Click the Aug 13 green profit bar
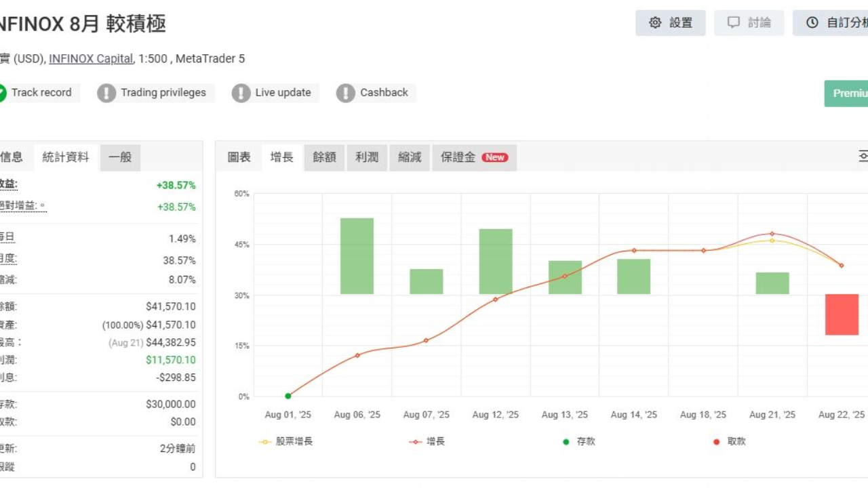This screenshot has width=868, height=488. click(565, 277)
